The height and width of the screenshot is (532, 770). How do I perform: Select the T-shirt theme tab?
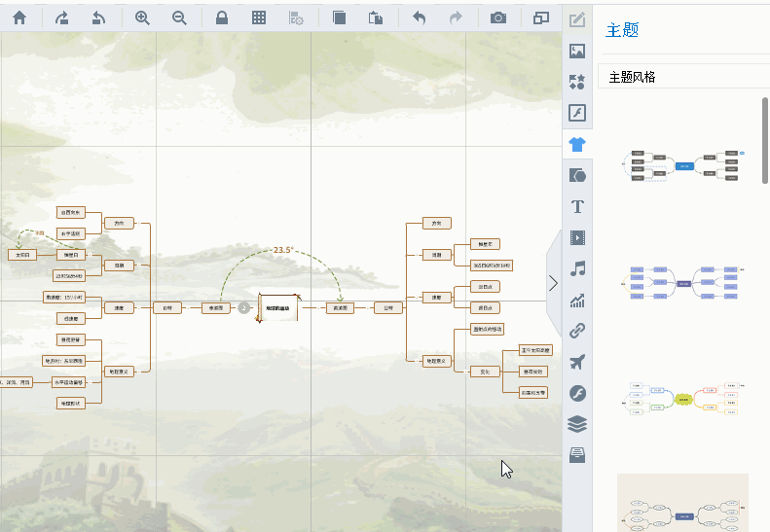click(577, 144)
